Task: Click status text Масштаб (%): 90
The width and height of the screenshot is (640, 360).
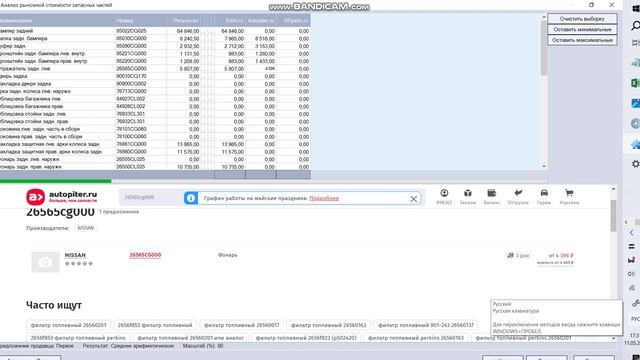Action: click(x=203, y=346)
